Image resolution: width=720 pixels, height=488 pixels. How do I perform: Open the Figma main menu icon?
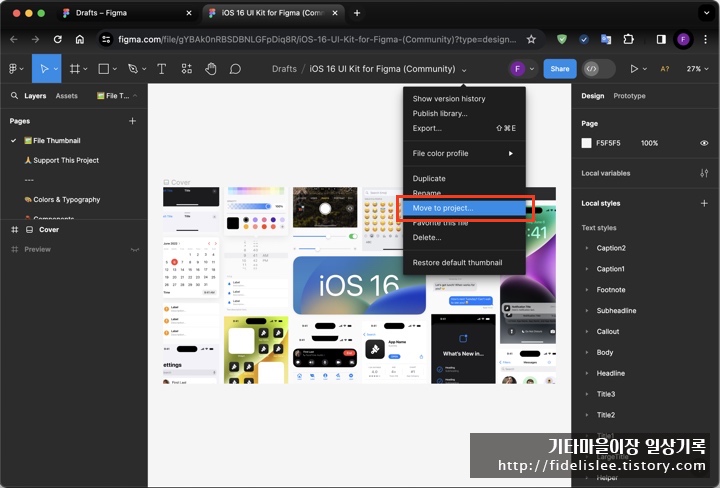point(13,69)
